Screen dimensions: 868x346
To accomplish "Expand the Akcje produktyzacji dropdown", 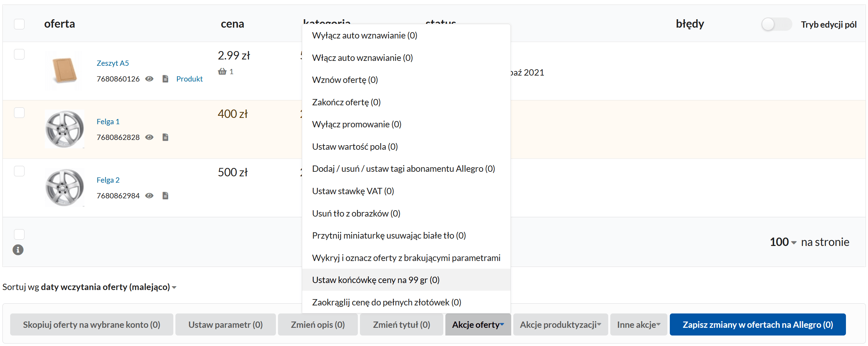I will pos(560,325).
